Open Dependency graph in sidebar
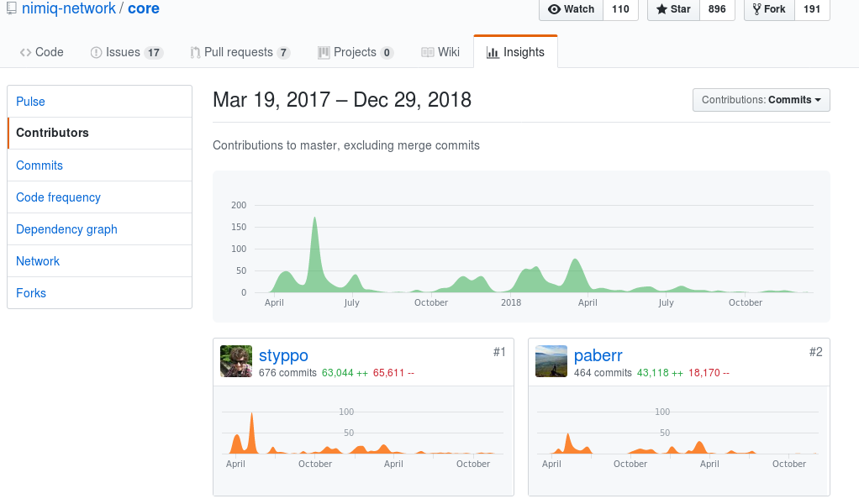 tap(100, 228)
